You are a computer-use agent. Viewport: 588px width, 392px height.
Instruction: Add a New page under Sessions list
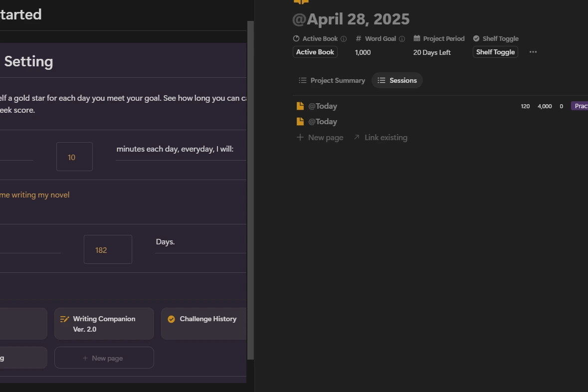coord(320,138)
